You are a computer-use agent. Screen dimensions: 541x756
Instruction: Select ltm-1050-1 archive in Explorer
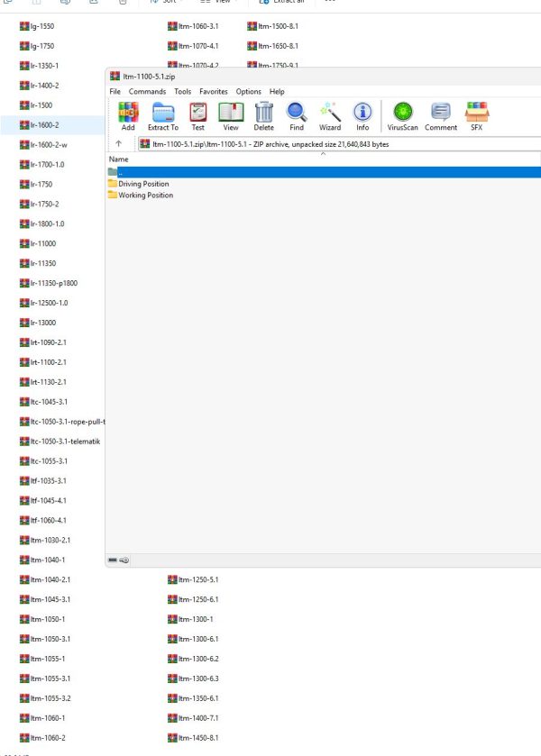pos(42,619)
